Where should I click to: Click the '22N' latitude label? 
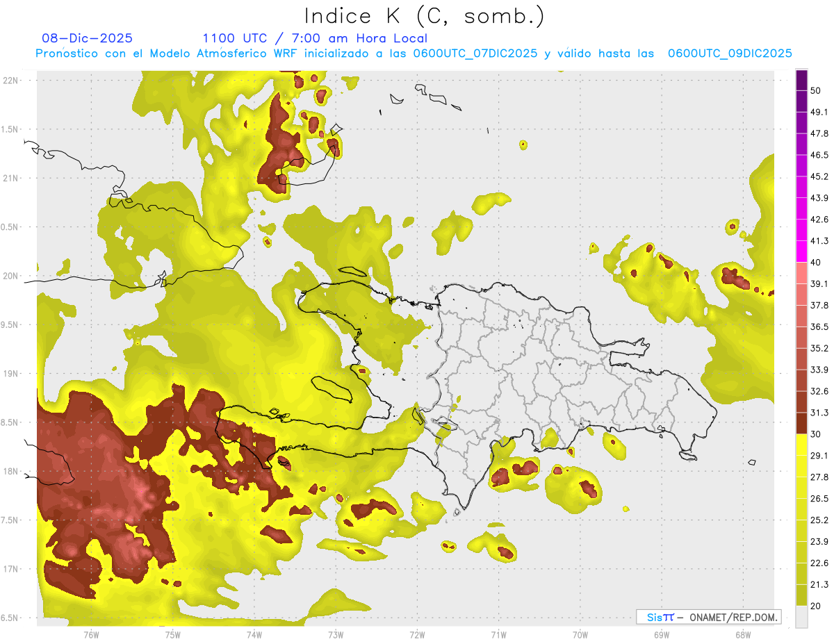pyautogui.click(x=10, y=81)
